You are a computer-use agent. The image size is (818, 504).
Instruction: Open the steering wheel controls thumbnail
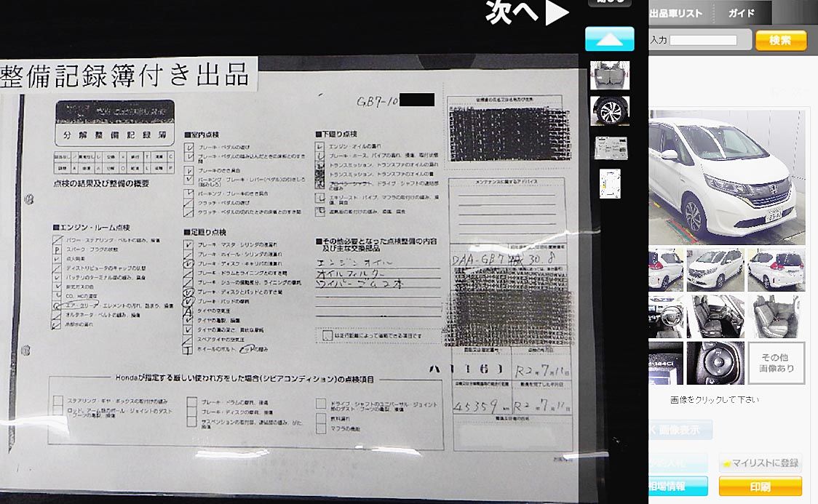coord(715,363)
